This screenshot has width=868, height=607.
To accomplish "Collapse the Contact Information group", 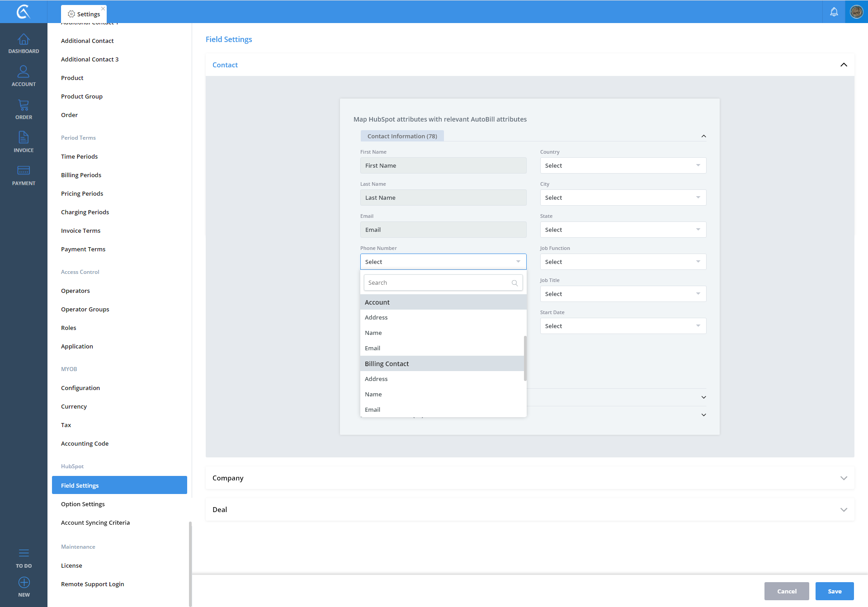I will pyautogui.click(x=703, y=136).
